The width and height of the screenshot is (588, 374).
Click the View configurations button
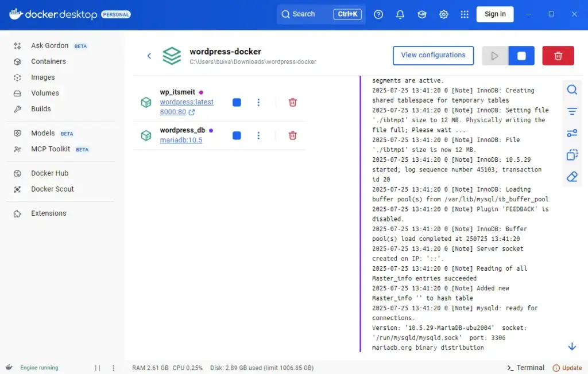[433, 55]
